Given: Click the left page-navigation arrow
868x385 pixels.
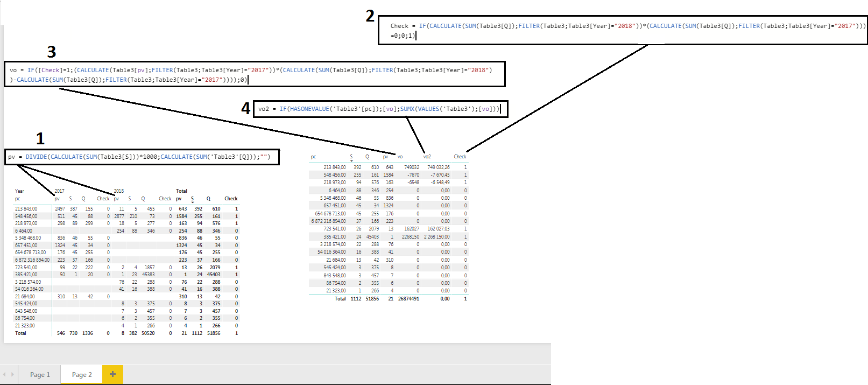Looking at the screenshot, I should pyautogui.click(x=4, y=375).
